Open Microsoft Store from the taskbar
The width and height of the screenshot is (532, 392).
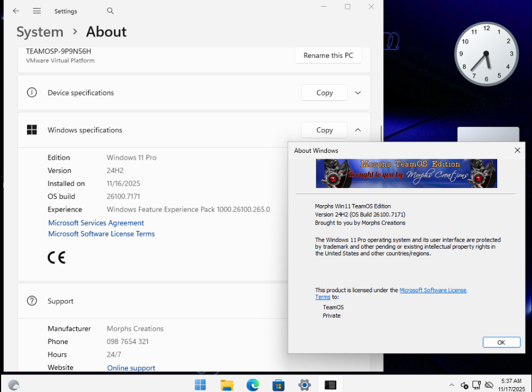pyautogui.click(x=278, y=384)
